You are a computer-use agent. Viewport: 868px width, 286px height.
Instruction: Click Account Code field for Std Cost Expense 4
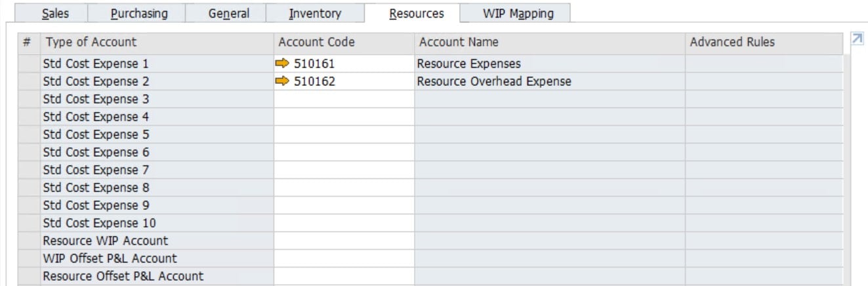point(344,117)
